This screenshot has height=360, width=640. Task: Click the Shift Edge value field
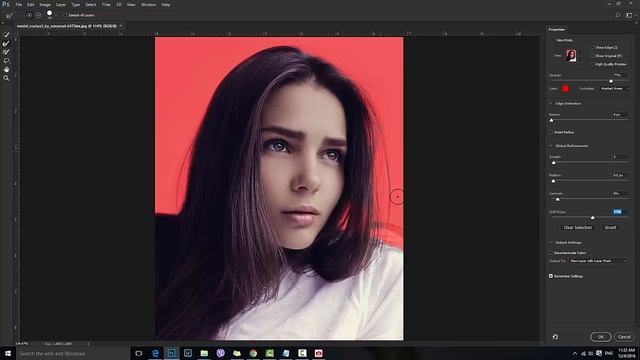pyautogui.click(x=620, y=212)
